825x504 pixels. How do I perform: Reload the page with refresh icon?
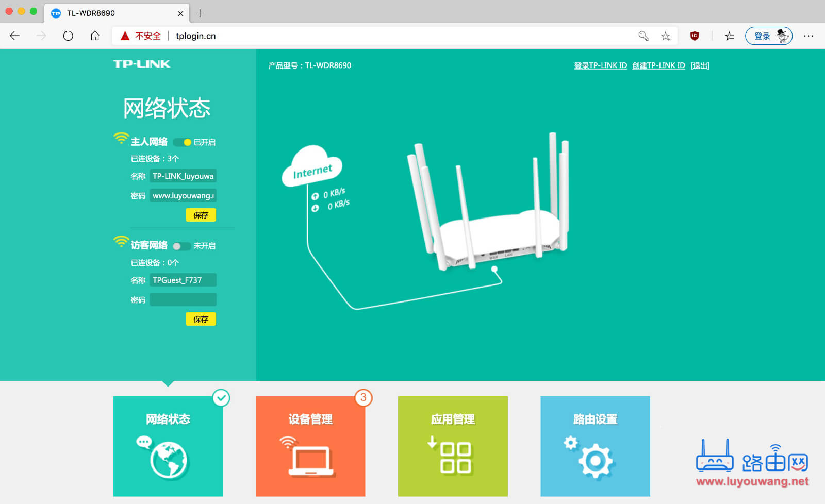pyautogui.click(x=68, y=36)
